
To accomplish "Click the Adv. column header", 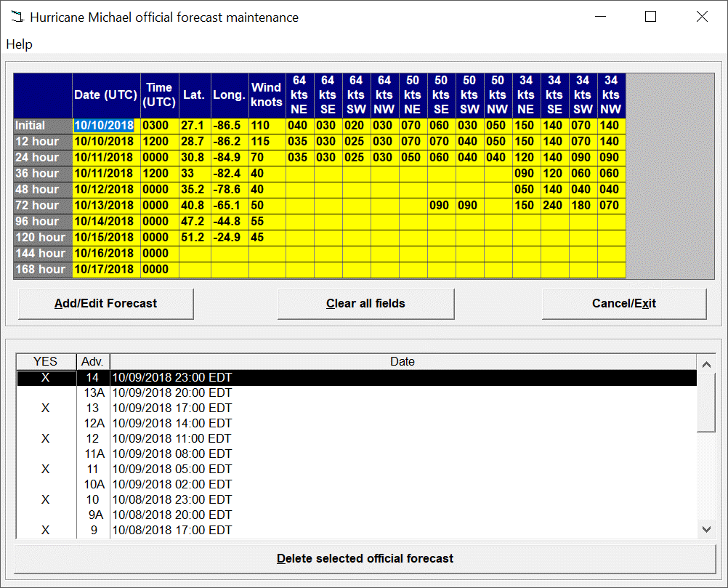I will 92,361.
